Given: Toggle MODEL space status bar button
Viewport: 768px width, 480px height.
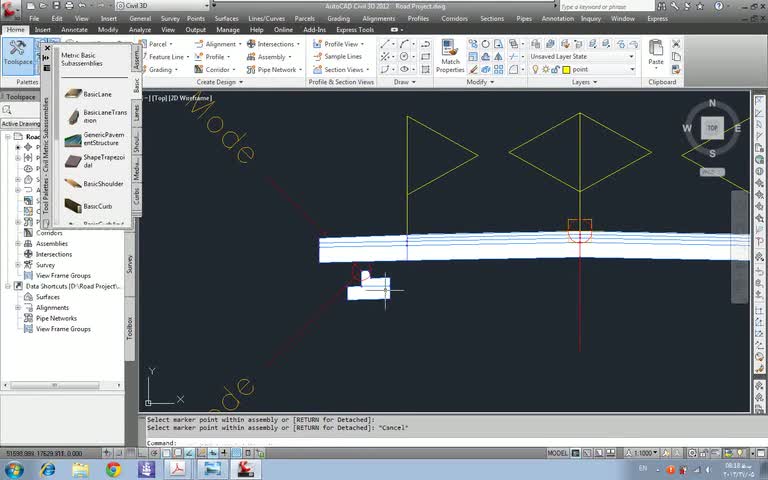Looking at the screenshot, I should coord(557,453).
